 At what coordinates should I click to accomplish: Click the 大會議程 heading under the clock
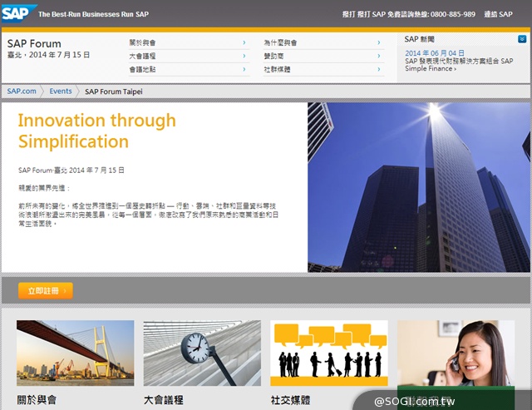(x=164, y=400)
